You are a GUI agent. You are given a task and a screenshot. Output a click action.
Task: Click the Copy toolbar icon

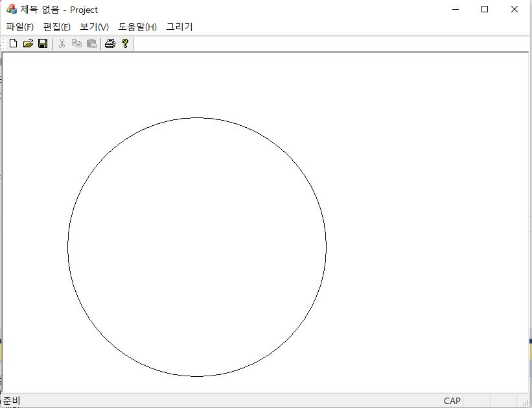[x=76, y=43]
